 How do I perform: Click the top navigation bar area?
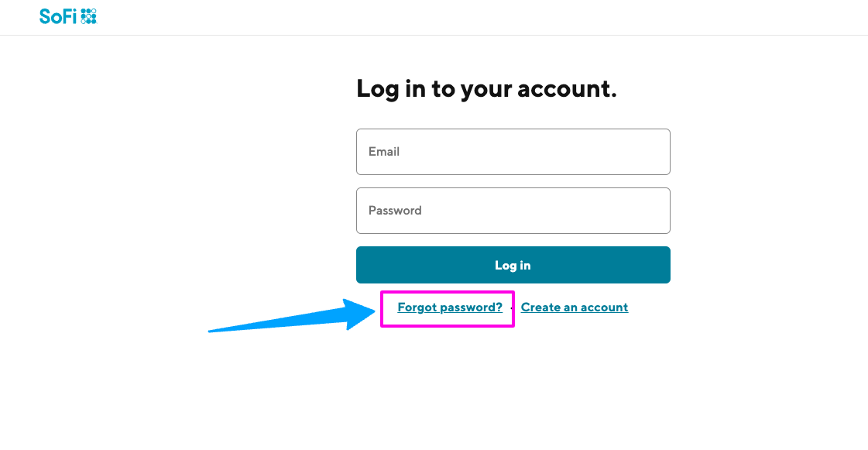[x=434, y=16]
